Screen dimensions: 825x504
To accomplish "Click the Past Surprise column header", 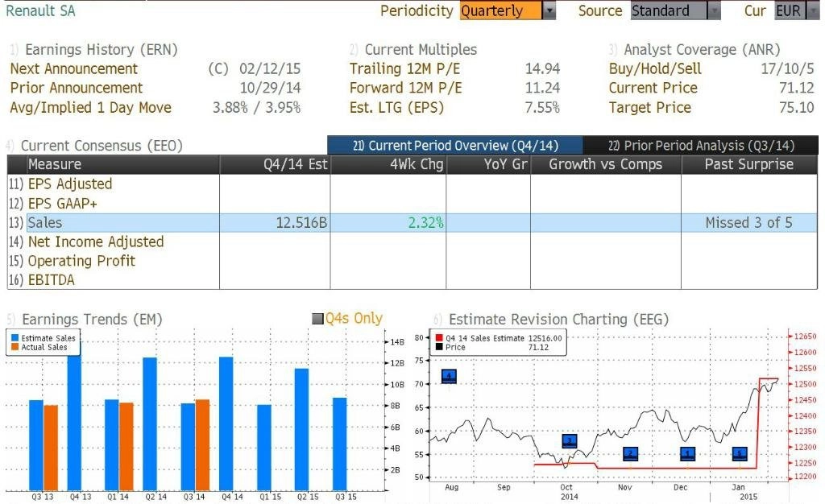I will click(x=749, y=164).
